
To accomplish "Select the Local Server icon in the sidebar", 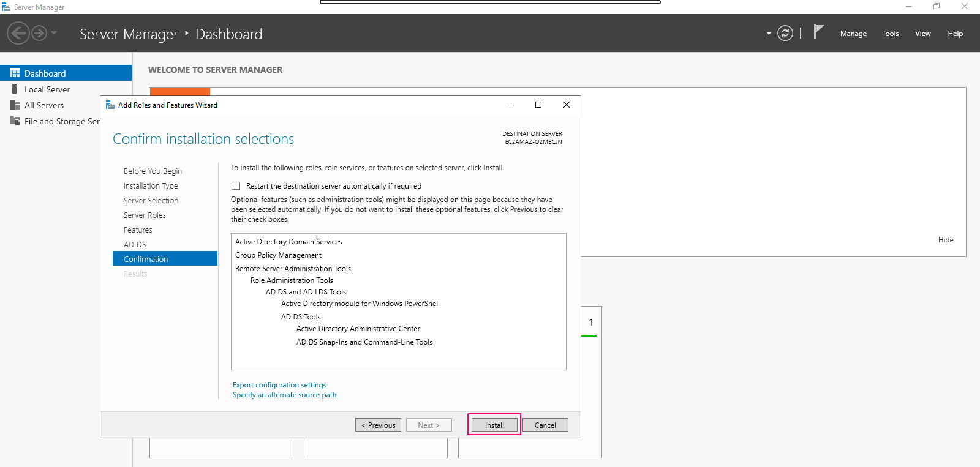I will pos(15,89).
